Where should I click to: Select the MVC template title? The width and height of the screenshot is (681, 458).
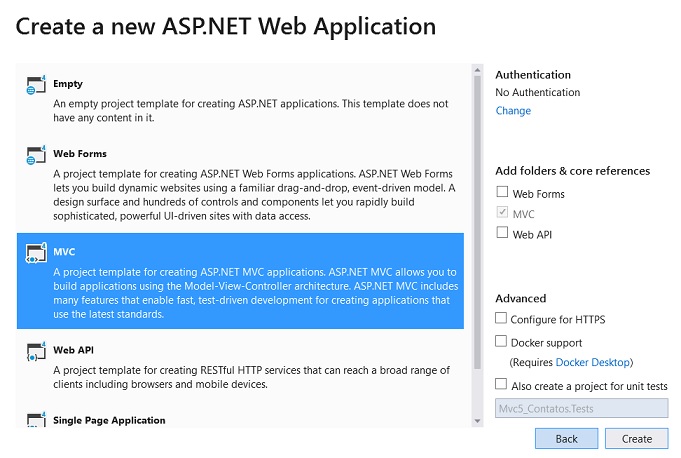click(x=64, y=252)
